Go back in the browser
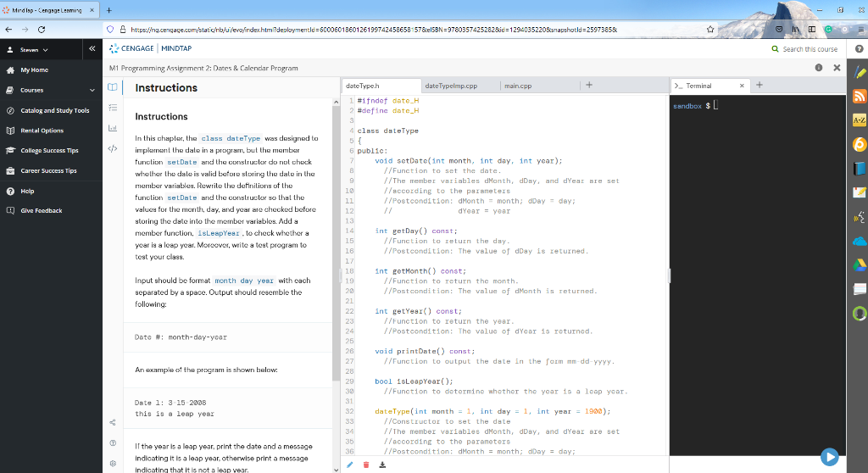 [8, 30]
